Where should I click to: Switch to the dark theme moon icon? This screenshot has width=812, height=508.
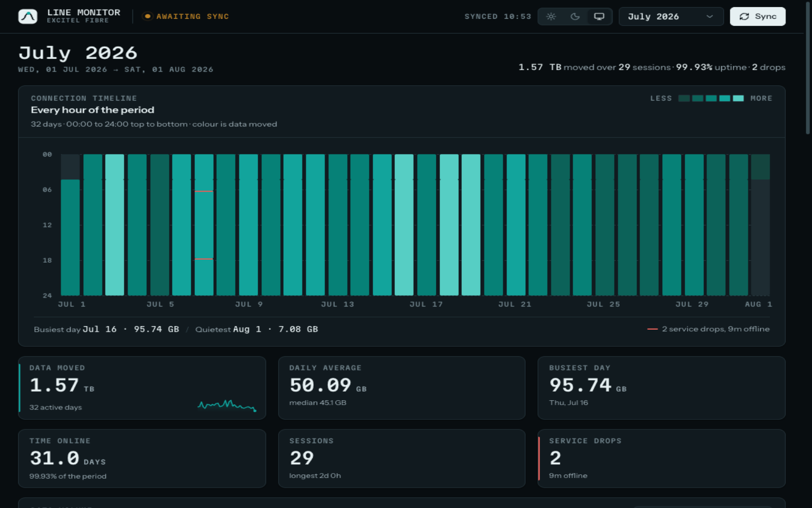point(575,16)
